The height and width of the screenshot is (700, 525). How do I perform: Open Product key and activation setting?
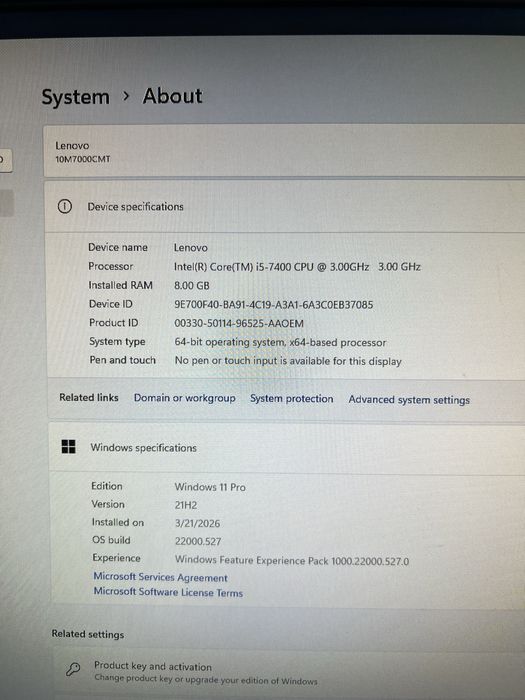tap(289, 673)
